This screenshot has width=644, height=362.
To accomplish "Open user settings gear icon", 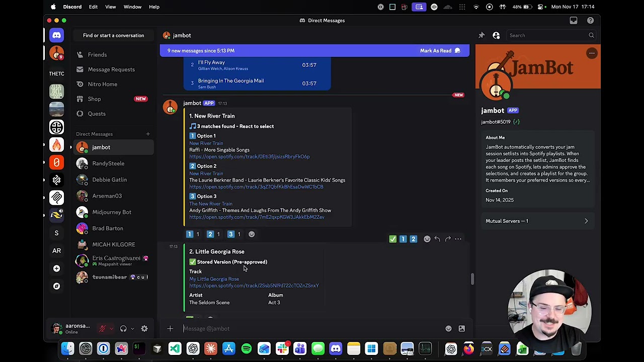I will point(144,329).
